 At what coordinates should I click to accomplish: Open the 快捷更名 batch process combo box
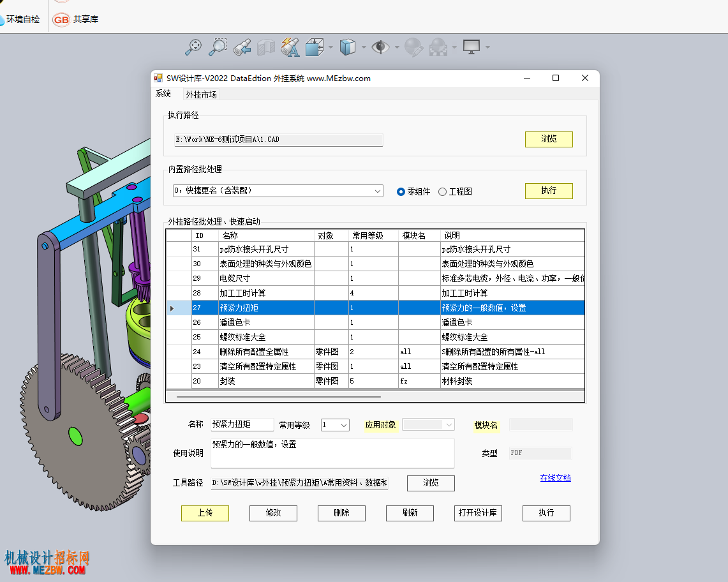coord(278,191)
